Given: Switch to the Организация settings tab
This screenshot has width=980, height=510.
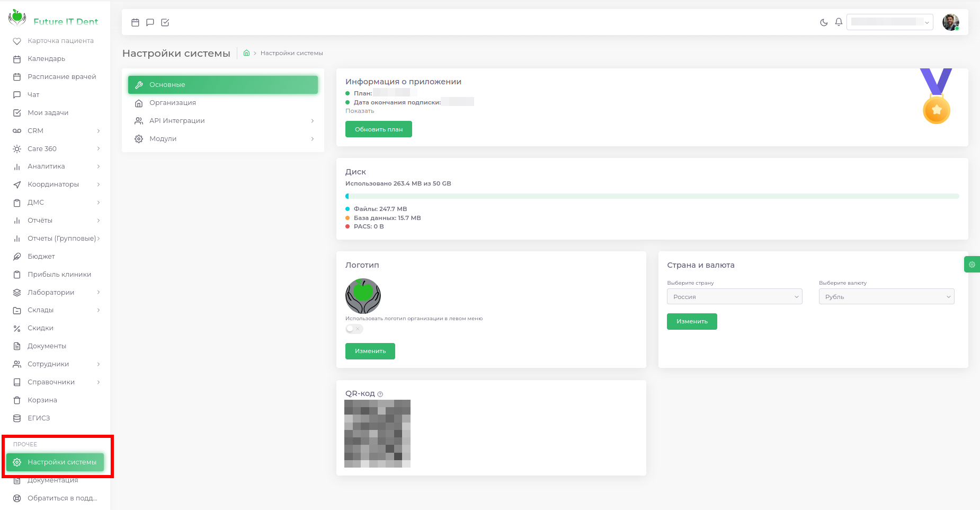Looking at the screenshot, I should tap(173, 102).
